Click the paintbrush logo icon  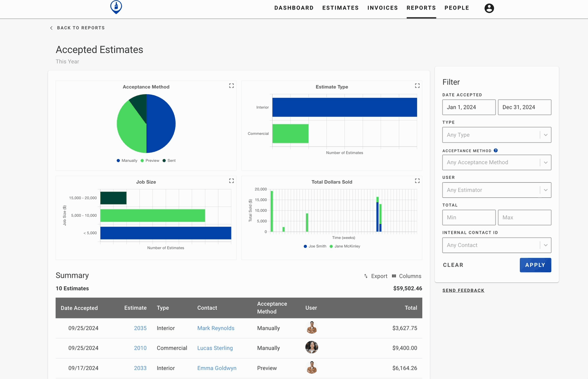pyautogui.click(x=116, y=7)
